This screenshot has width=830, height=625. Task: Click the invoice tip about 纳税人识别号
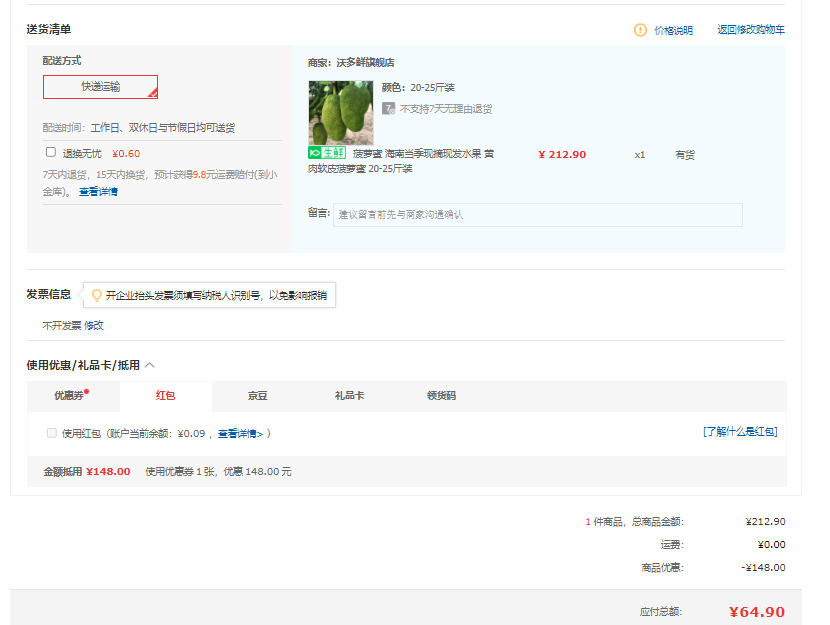pos(216,295)
